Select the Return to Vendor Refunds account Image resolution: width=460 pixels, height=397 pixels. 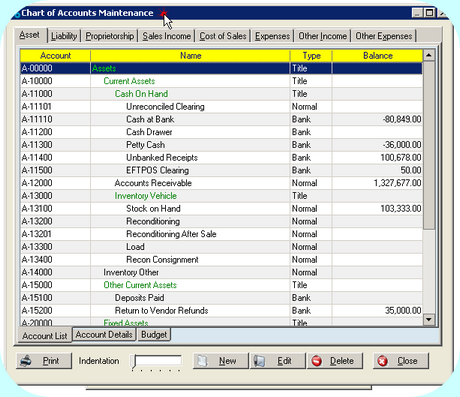(221, 311)
